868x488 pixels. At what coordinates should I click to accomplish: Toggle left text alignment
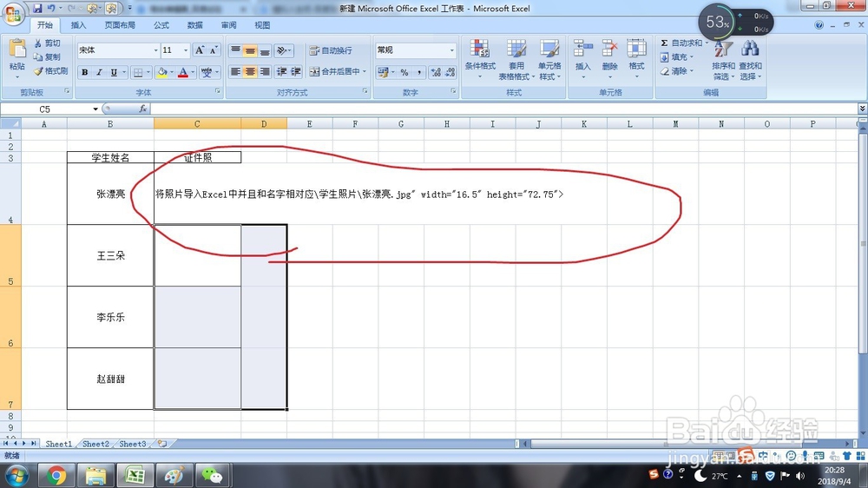pos(235,71)
